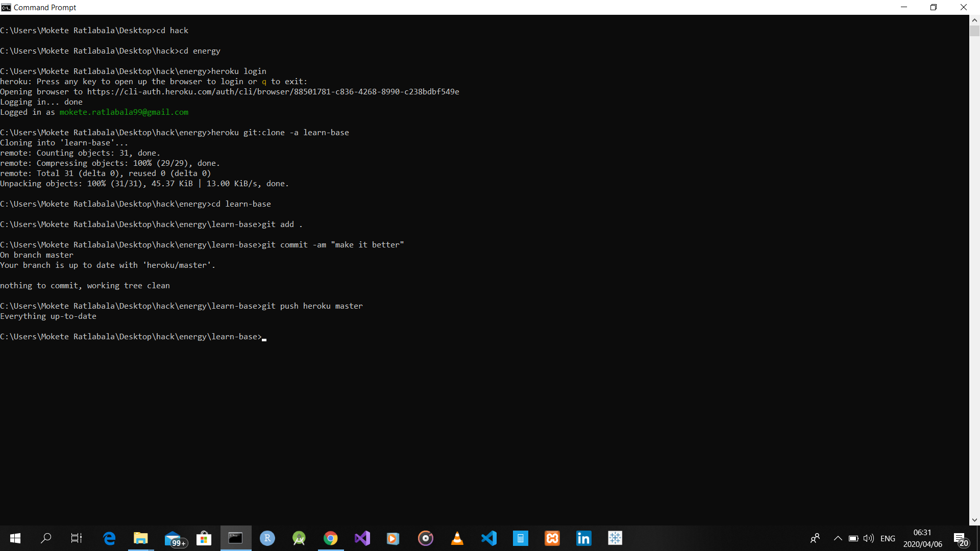Screen dimensions: 980x551
Task: Open VLC media player
Action: pos(457,538)
